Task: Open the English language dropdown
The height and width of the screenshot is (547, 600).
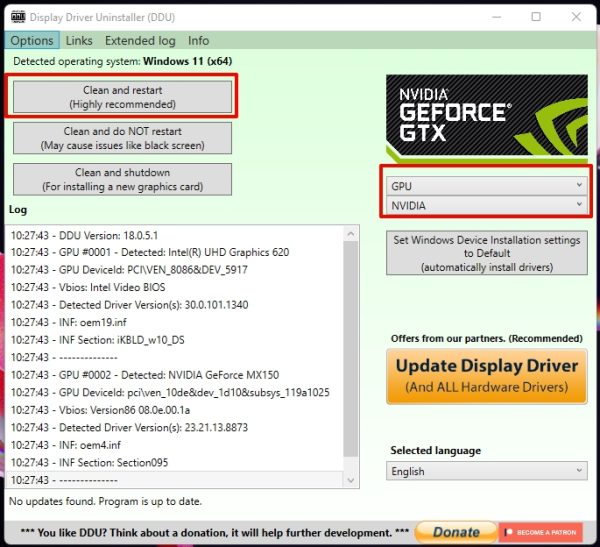Action: [487, 471]
